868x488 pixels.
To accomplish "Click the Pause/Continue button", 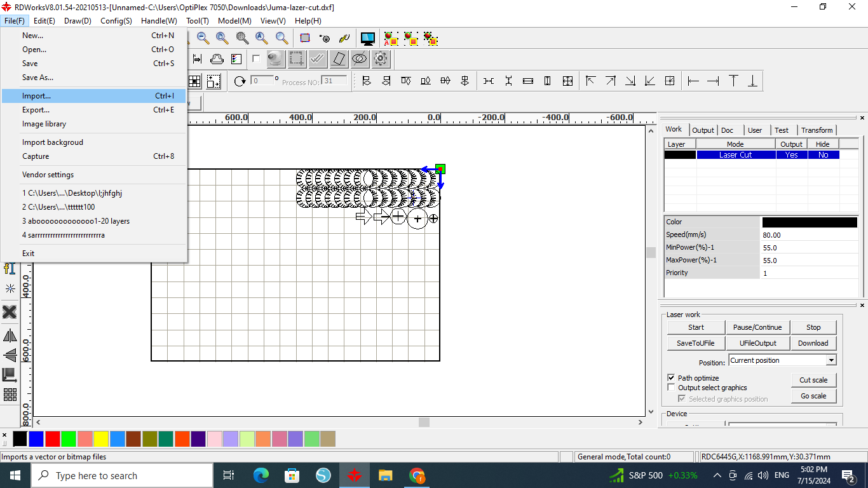I will click(x=757, y=327).
